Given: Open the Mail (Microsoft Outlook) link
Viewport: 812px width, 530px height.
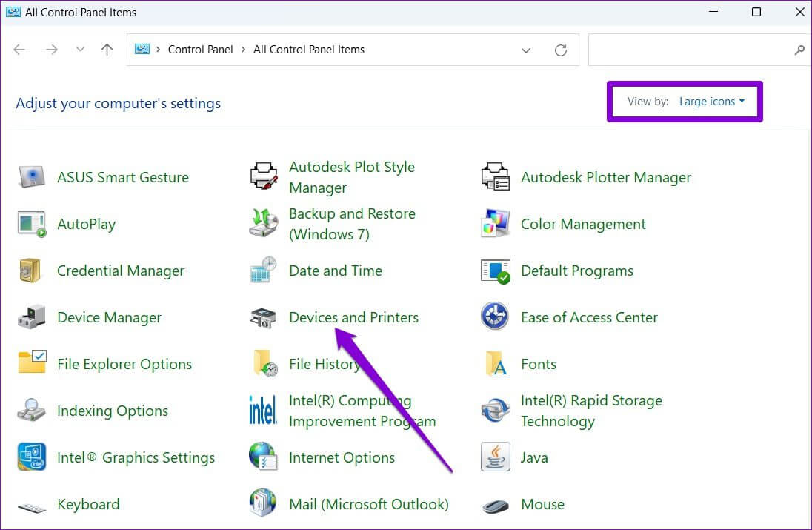Looking at the screenshot, I should 369,503.
